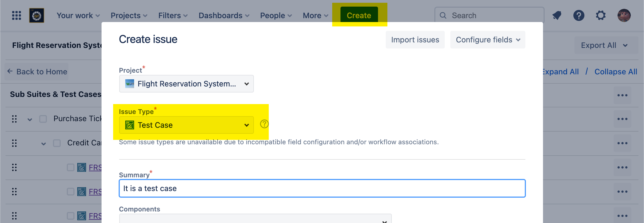Click the Import issues button
This screenshot has width=644, height=223.
(x=415, y=40)
